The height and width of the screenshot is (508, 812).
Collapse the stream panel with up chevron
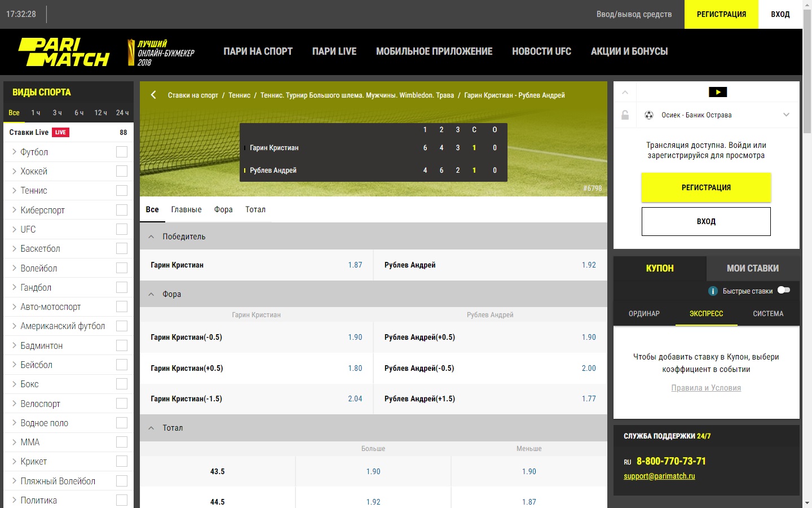click(625, 92)
